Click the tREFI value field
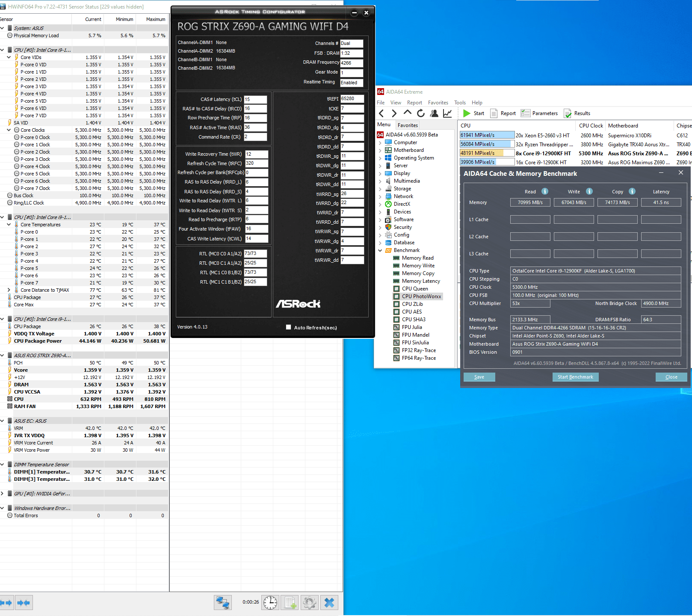Viewport: 692px width, 616px height. pyautogui.click(x=352, y=99)
